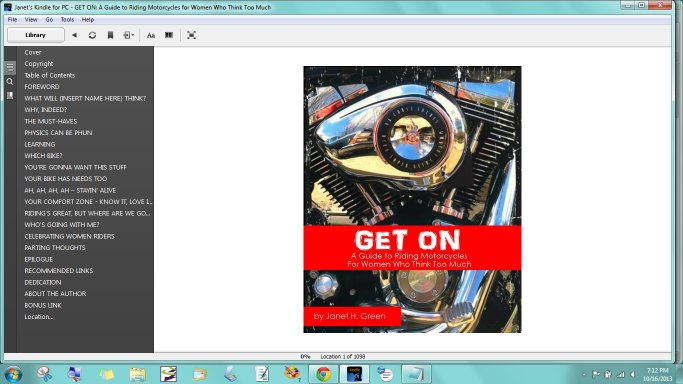Click the Windows Start button
683x384 pixels.
pos(14,374)
